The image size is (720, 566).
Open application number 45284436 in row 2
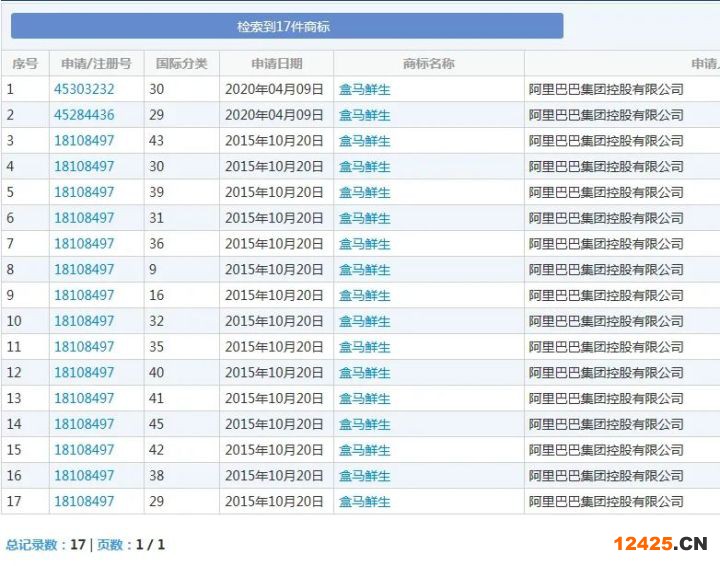point(84,115)
